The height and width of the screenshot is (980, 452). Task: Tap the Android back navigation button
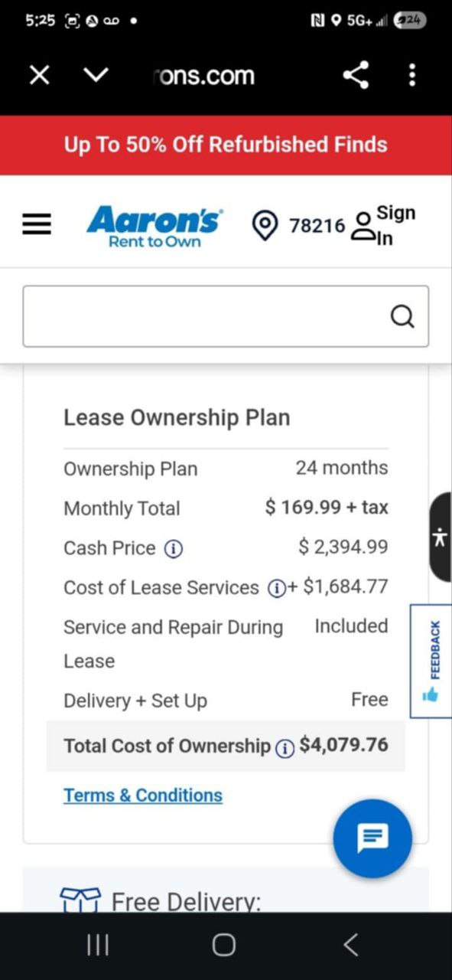coord(350,946)
